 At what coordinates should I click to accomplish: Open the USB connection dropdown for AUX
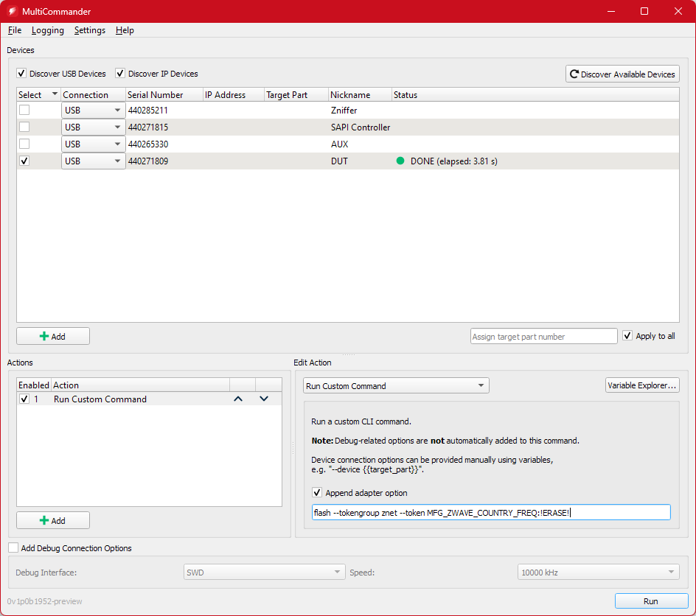point(118,144)
